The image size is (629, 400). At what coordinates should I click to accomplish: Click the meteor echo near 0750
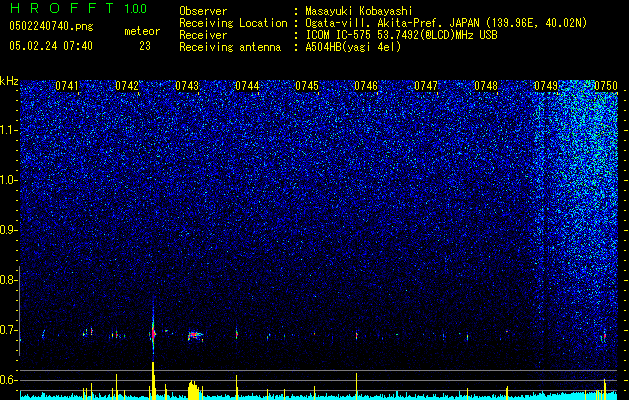(604, 335)
